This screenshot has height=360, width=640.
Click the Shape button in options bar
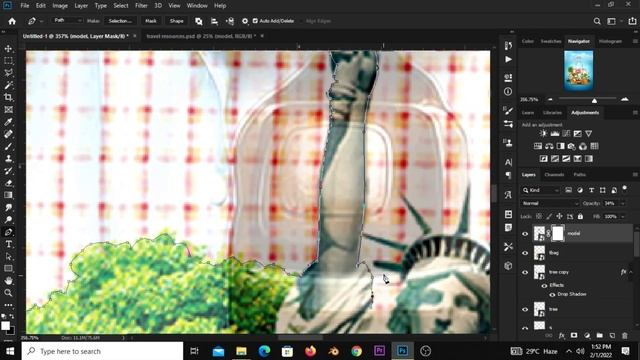(176, 21)
